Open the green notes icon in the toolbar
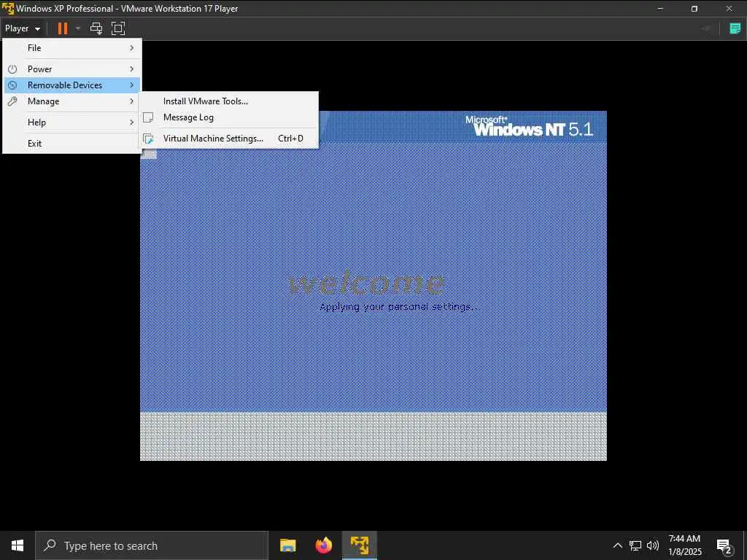The image size is (747, 560). click(x=735, y=28)
